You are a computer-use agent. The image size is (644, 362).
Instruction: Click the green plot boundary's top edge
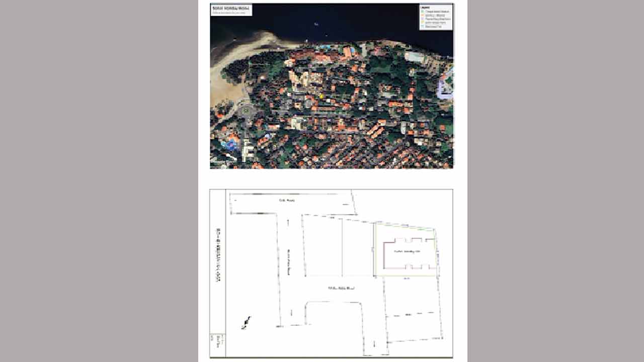(x=404, y=226)
